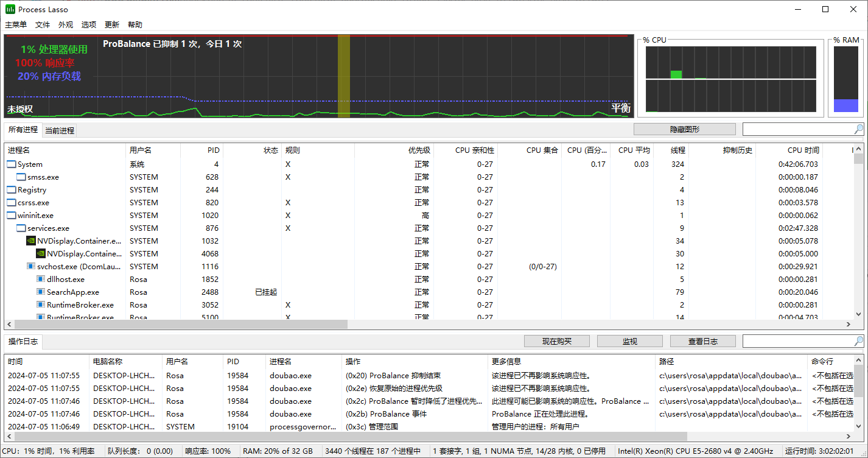Click the Registry process icon
This screenshot has height=458, width=868.
coord(12,190)
